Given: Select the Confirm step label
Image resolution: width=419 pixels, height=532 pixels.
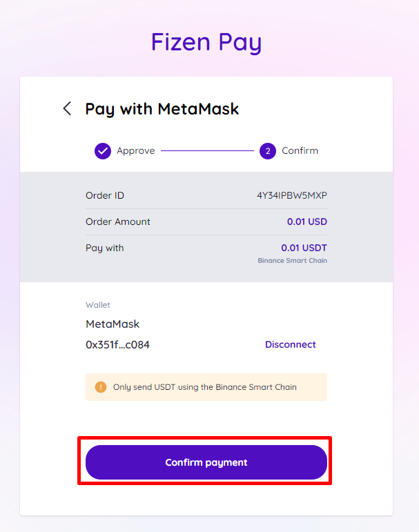Looking at the screenshot, I should click(x=300, y=150).
